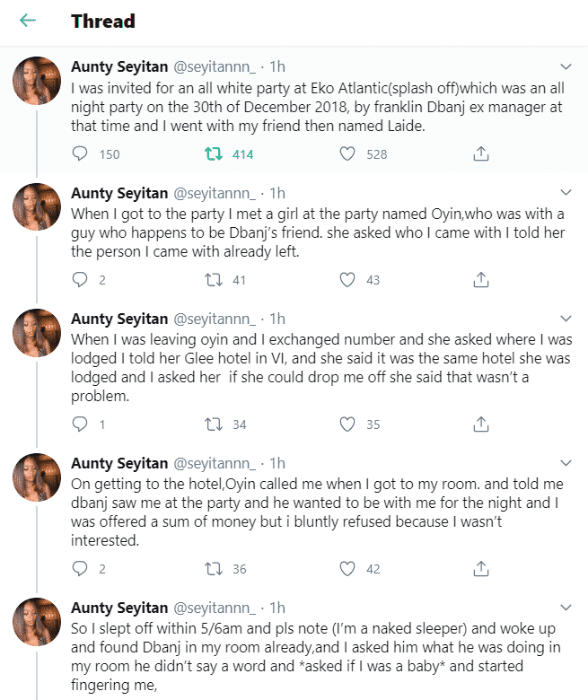This screenshot has height=700, width=588.
Task: Click the @seyitannn_ handle on the last tweet
Action: click(x=215, y=608)
